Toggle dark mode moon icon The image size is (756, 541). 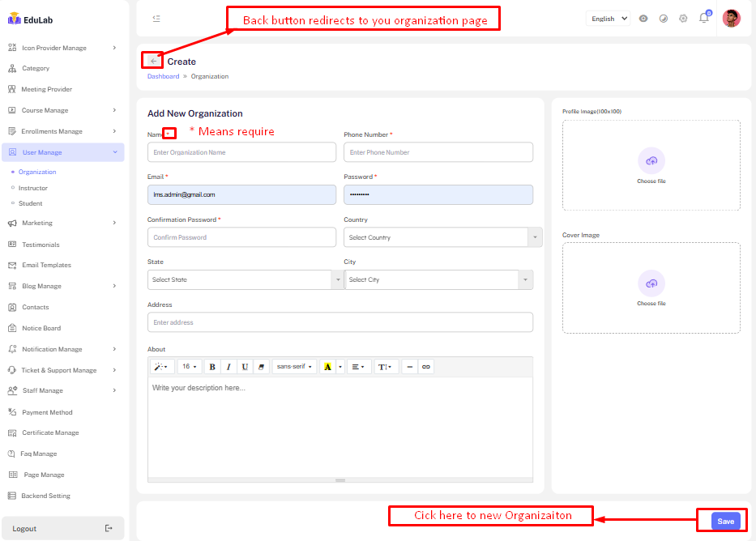(664, 19)
